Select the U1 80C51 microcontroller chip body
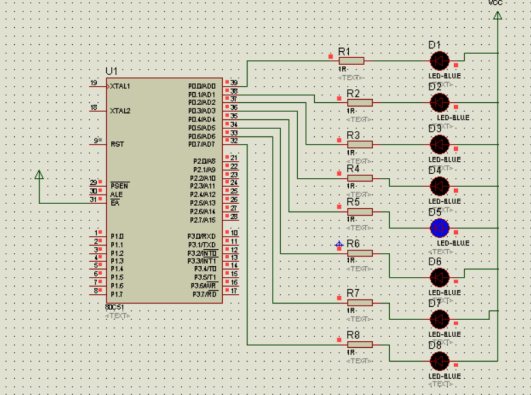The image size is (531, 395). click(x=165, y=190)
